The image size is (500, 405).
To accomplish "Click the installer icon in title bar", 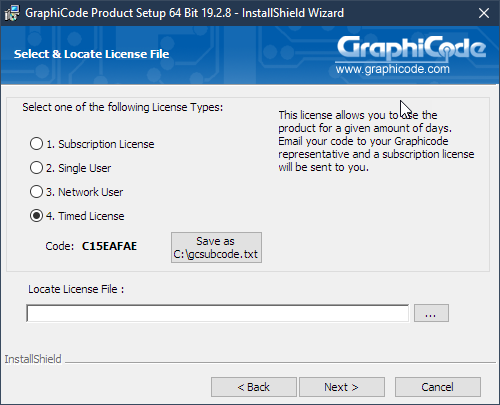I will click(12, 13).
